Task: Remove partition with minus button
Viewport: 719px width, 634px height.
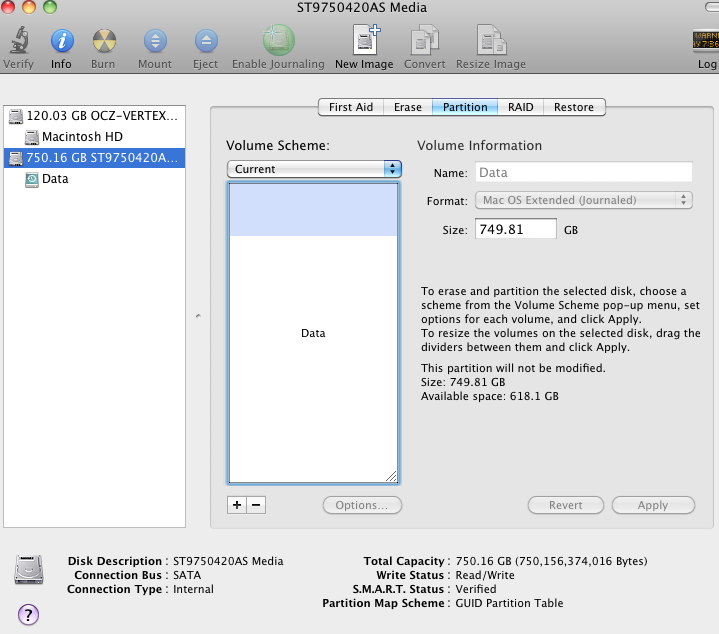Action: 256,505
